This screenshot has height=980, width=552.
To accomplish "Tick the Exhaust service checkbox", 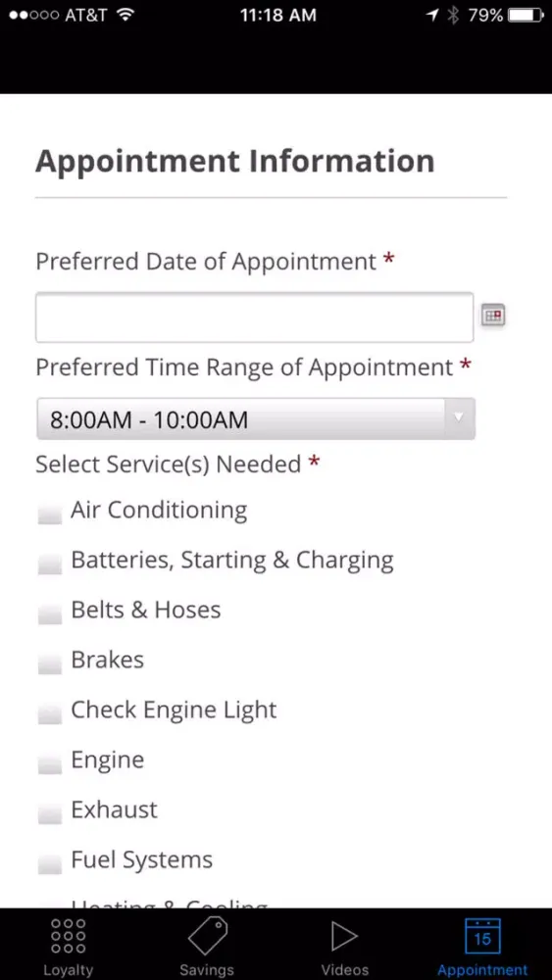I will pyautogui.click(x=50, y=813).
